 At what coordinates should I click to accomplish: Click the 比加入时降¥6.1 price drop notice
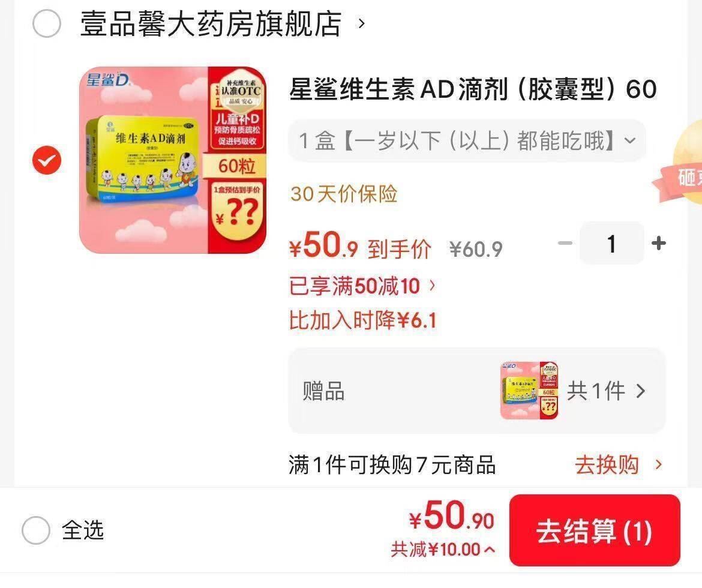tap(362, 320)
